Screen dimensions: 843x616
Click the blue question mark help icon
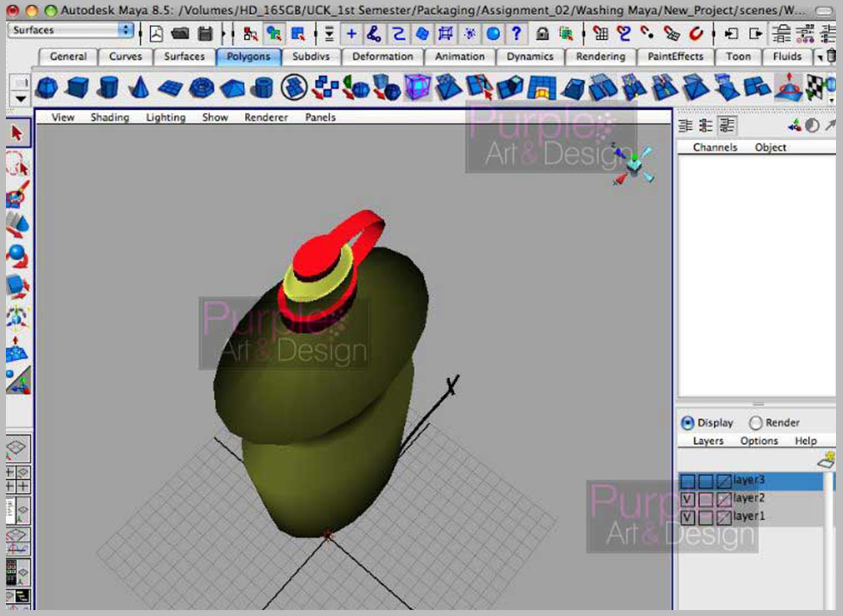click(516, 34)
